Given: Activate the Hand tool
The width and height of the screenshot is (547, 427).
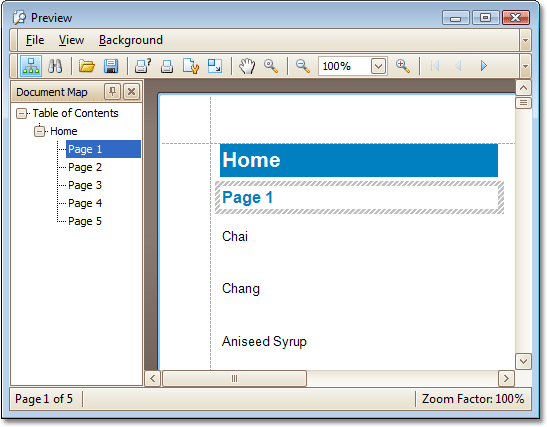Looking at the screenshot, I should coord(247,66).
